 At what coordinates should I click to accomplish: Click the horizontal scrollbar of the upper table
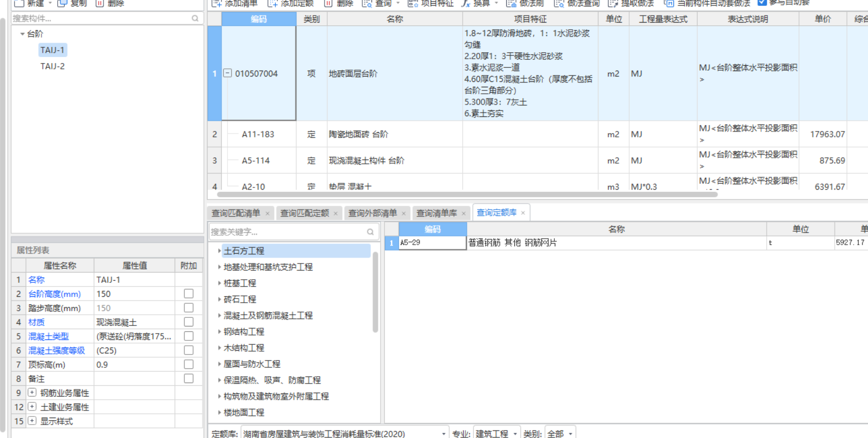pos(467,194)
